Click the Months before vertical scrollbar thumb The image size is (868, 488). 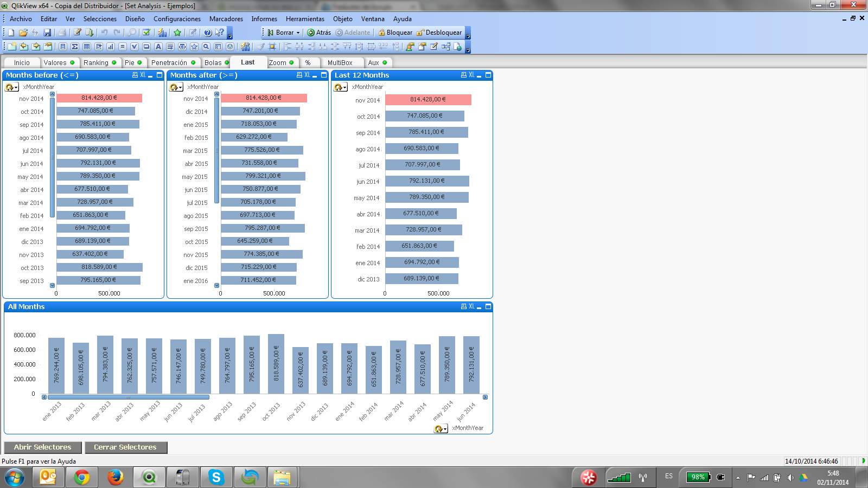pyautogui.click(x=53, y=157)
